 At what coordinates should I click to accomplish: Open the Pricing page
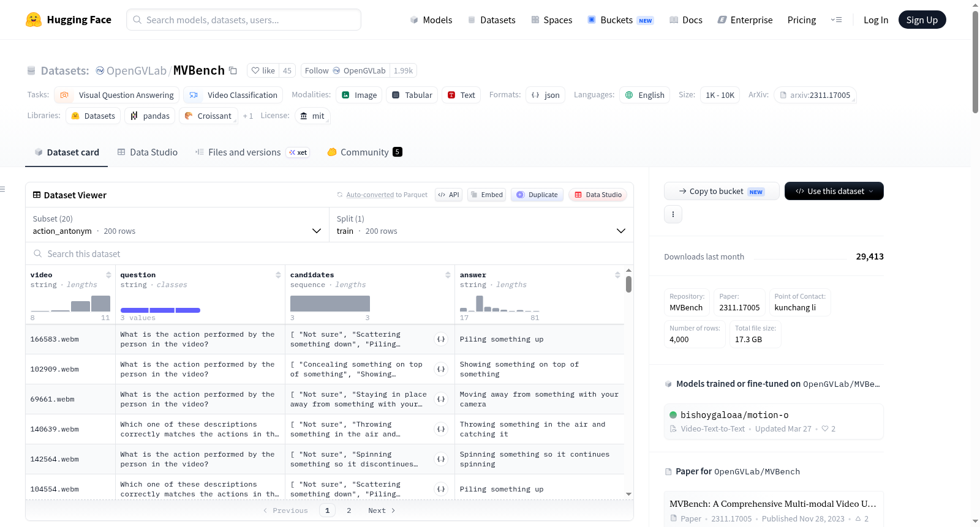point(801,20)
